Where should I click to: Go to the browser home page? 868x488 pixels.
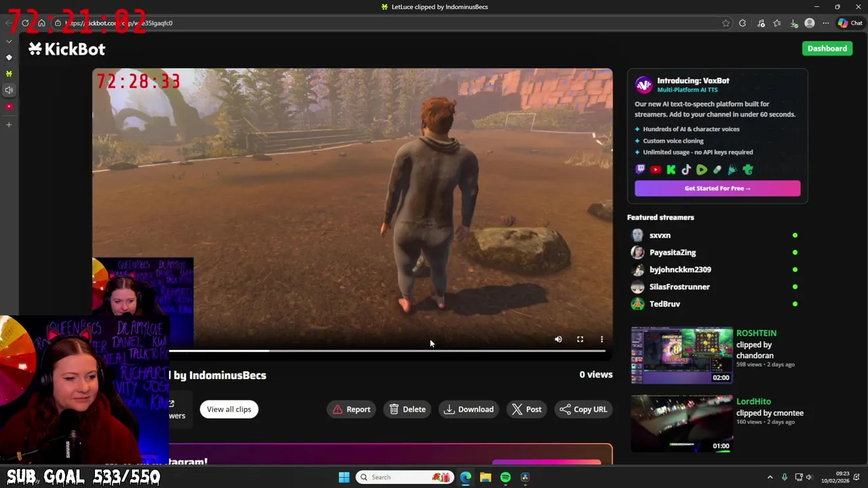41,23
